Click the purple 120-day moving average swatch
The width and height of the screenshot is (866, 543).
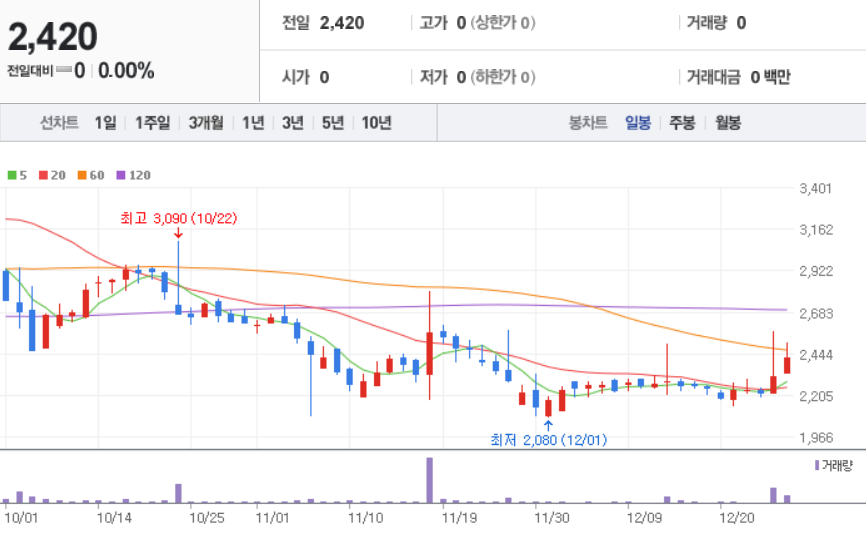121,175
